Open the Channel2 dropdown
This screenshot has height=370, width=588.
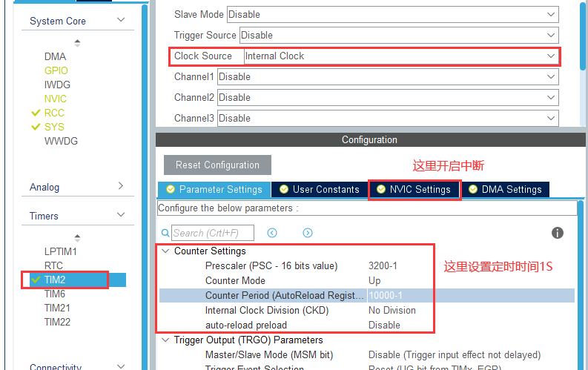388,97
